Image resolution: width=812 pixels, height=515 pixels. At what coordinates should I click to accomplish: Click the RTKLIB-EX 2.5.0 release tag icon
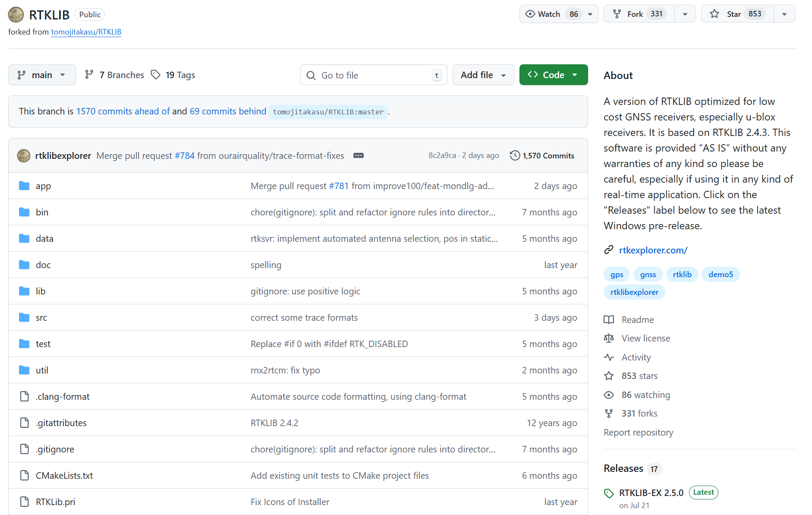click(609, 493)
